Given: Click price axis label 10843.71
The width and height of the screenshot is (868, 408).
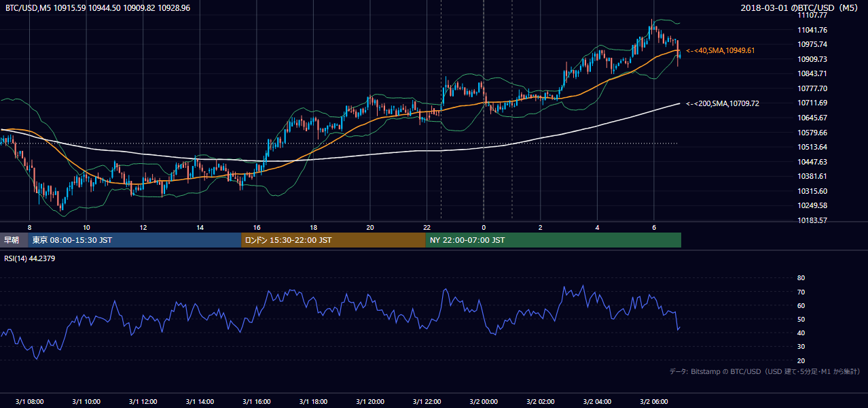Looking at the screenshot, I should click(811, 73).
